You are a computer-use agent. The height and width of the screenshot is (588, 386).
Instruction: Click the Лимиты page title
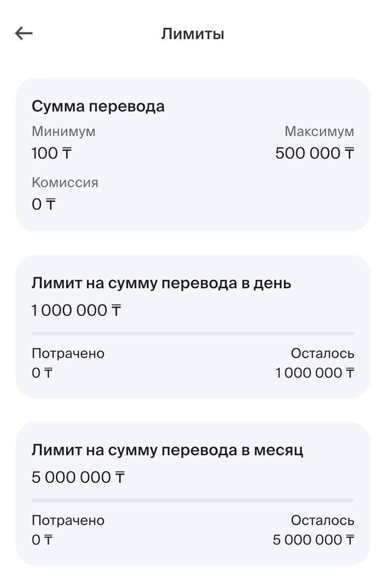tap(192, 34)
